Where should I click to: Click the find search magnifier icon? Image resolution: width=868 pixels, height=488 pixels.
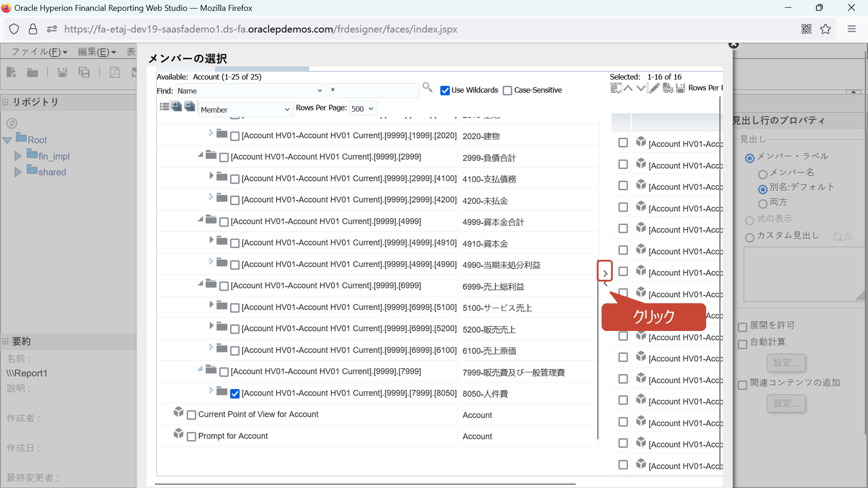pyautogui.click(x=427, y=88)
